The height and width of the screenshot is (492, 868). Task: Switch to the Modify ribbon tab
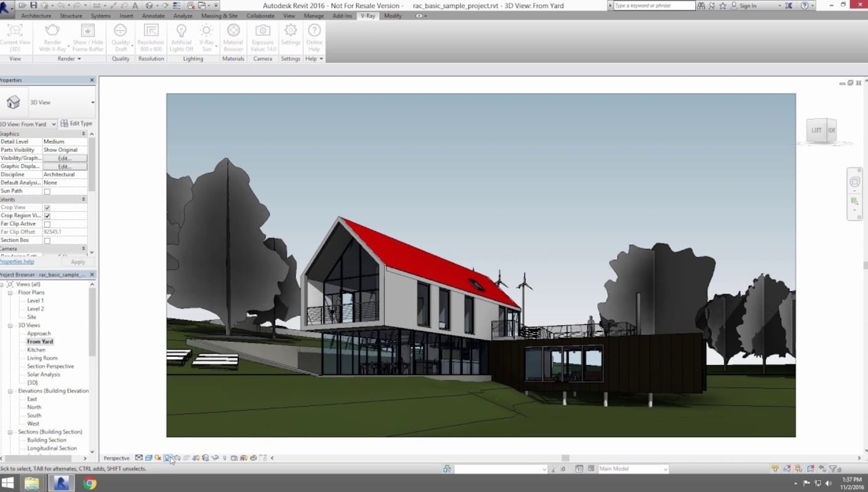(393, 16)
